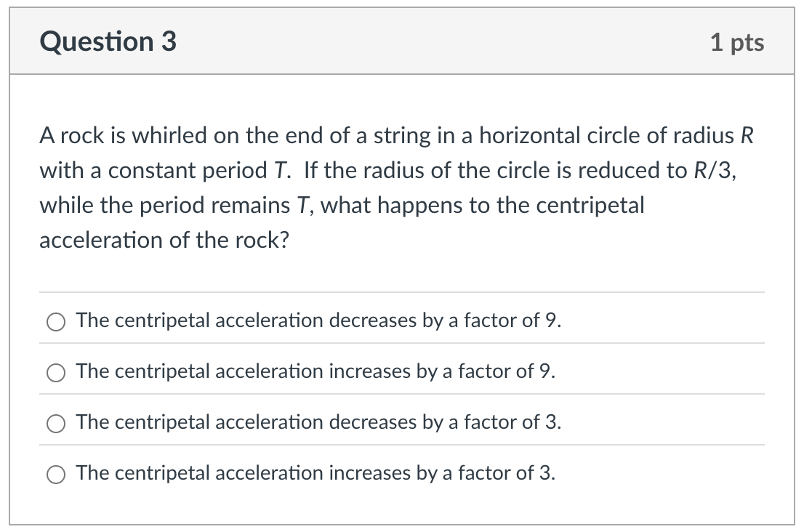Click the question header title bar
Screen dimensions: 804x532
point(402,41)
